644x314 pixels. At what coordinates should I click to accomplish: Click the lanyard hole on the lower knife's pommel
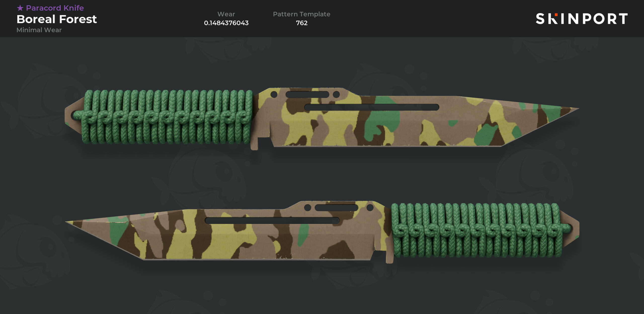coord(569,228)
